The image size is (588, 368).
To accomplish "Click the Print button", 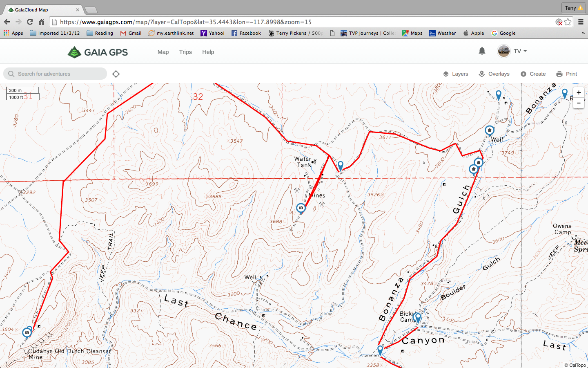I will (x=567, y=74).
